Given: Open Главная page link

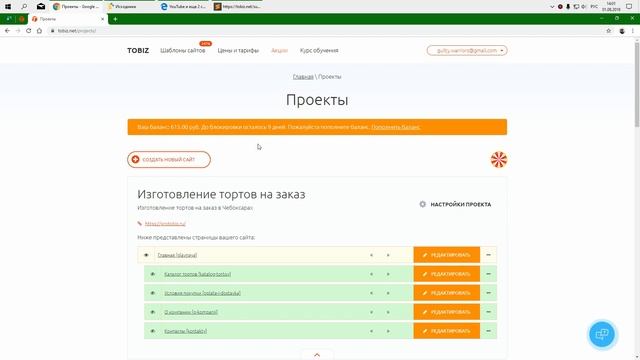Looking at the screenshot, I should click(177, 255).
